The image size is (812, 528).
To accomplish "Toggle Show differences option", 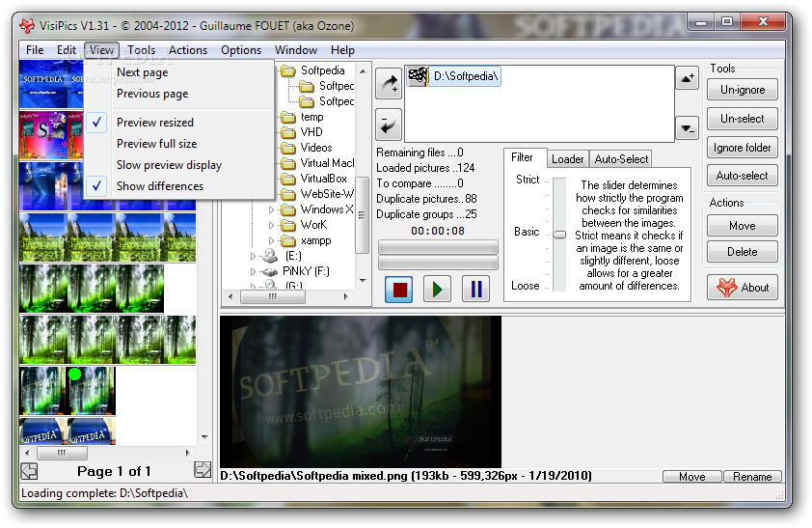I will pyautogui.click(x=178, y=186).
